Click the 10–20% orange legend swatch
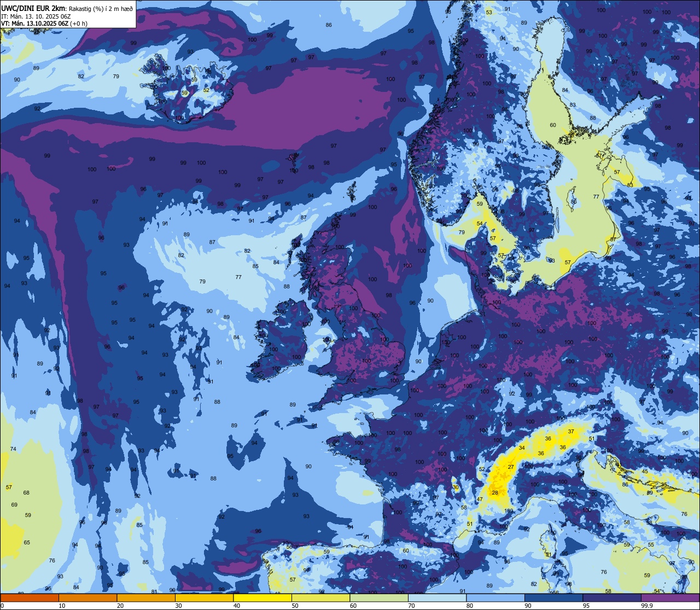The height and width of the screenshot is (610, 700). (x=87, y=597)
